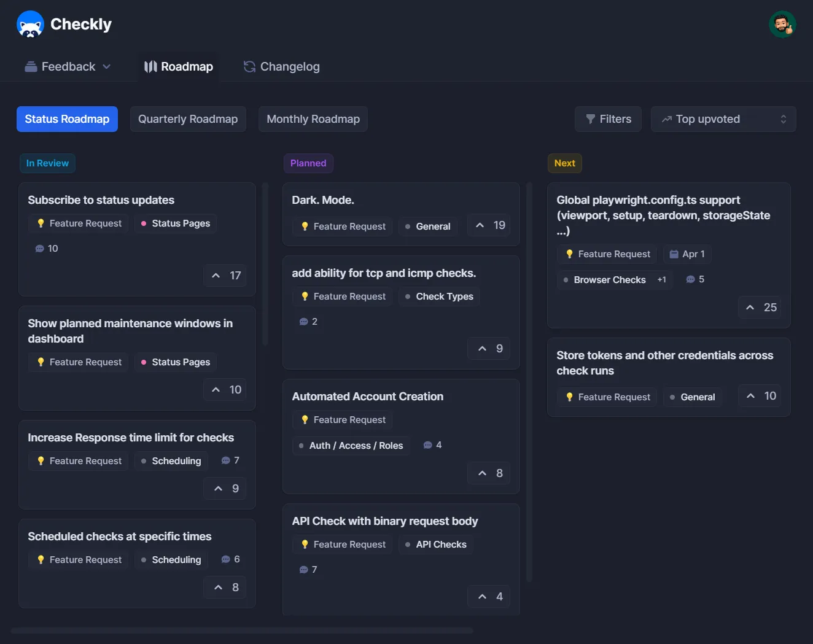Click the Feedback tray icon
813x644 pixels.
click(x=31, y=66)
